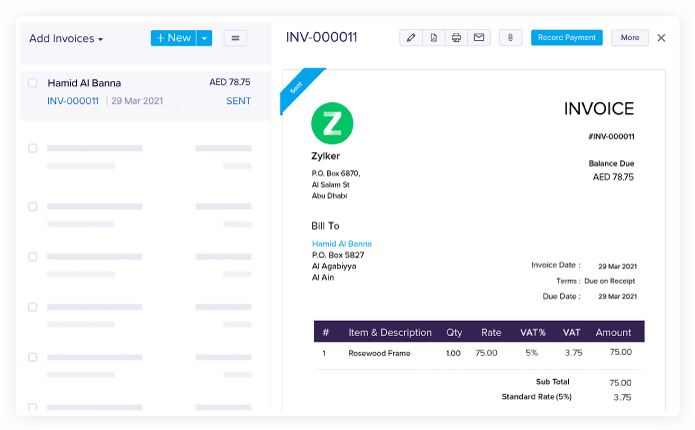Click the Record Payment button

coord(566,38)
